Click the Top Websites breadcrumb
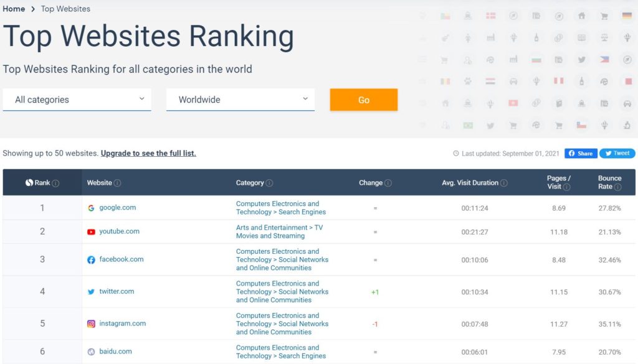The image size is (638, 364). click(65, 9)
